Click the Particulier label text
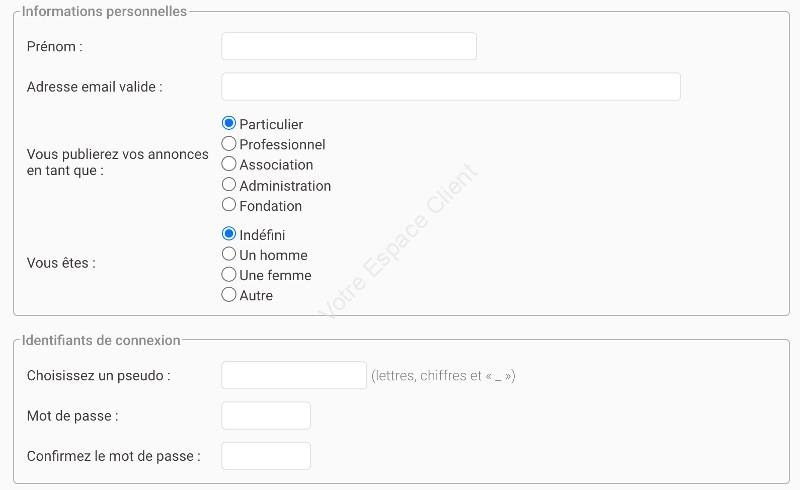Viewport: 800px width, 490px height. (271, 125)
